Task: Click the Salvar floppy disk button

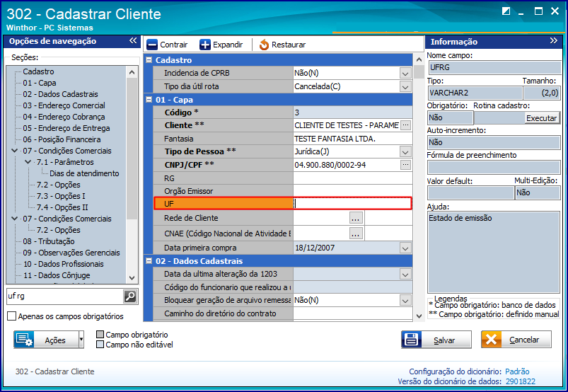Action: pos(436,340)
